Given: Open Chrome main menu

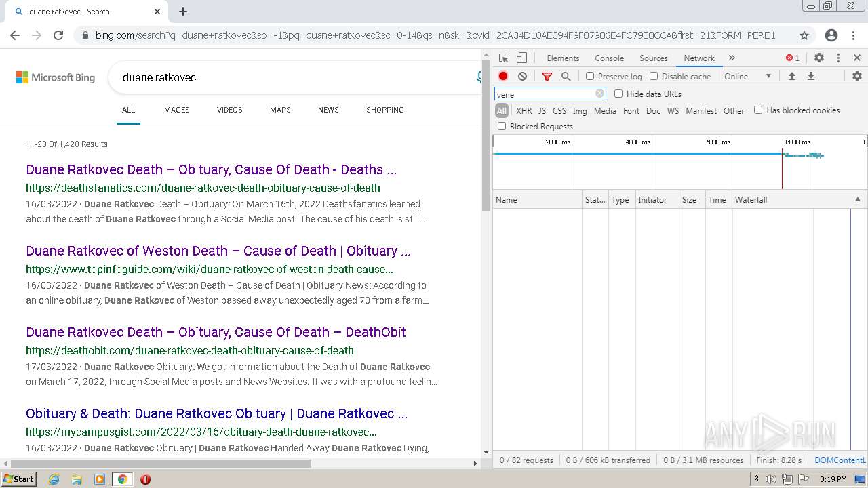Looking at the screenshot, I should point(853,35).
